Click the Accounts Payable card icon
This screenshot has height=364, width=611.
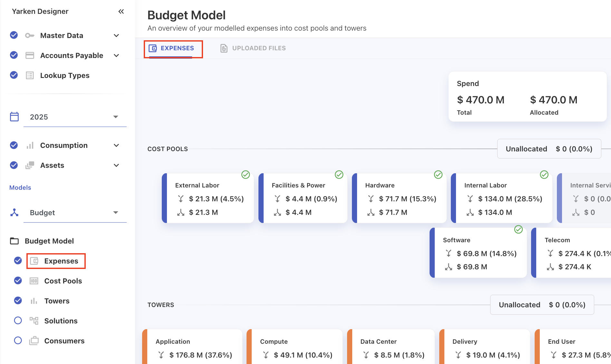[30, 55]
